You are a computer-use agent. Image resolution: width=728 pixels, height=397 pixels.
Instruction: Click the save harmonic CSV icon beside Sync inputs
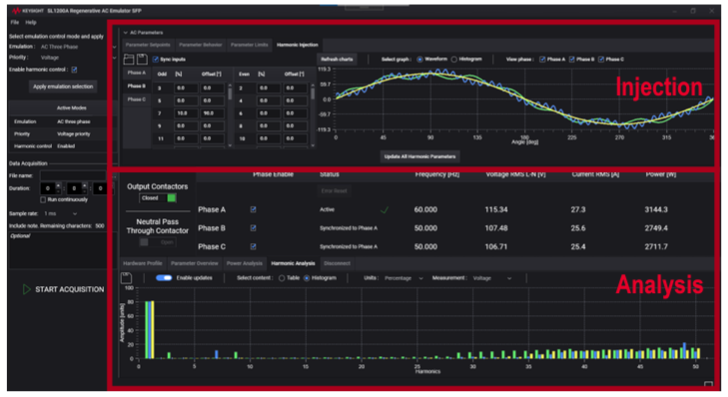coord(142,59)
